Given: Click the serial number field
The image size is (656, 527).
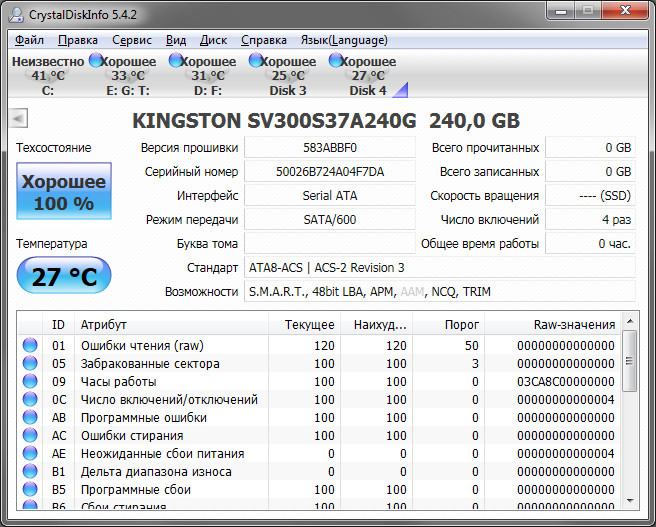Looking at the screenshot, I should (x=329, y=172).
